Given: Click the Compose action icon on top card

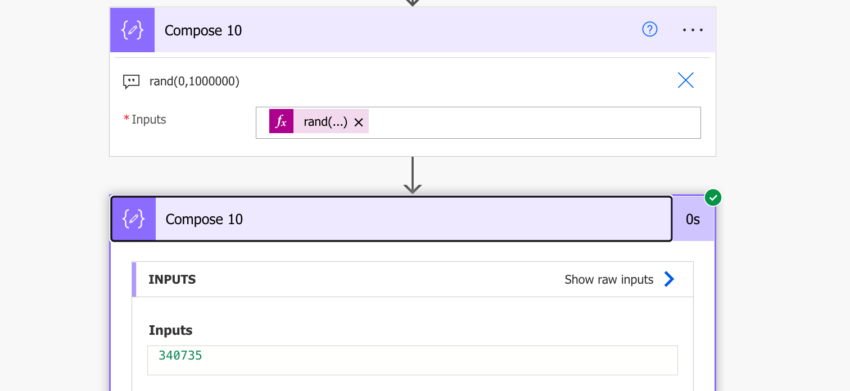Looking at the screenshot, I should click(x=132, y=30).
